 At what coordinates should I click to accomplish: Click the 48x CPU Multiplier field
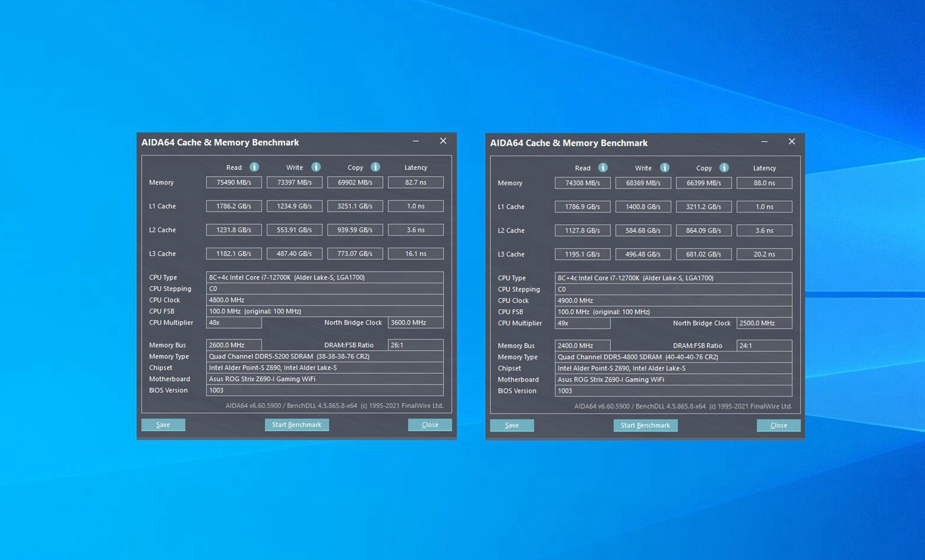click(234, 322)
